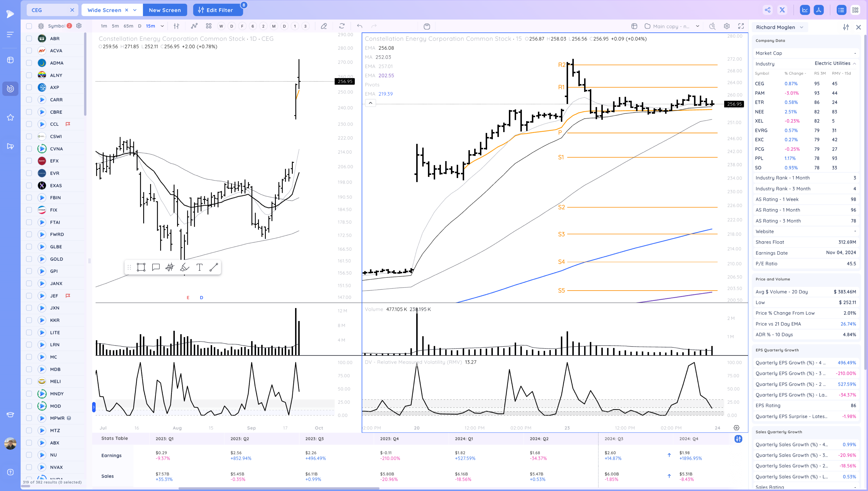868x491 pixels.
Task: Open the Main copy layout dropdown
Action: (x=697, y=26)
